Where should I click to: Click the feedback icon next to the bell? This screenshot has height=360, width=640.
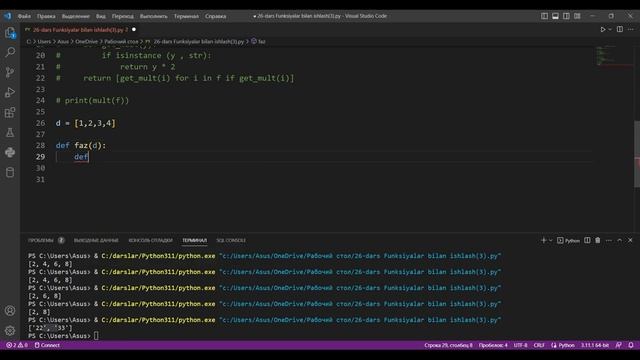coord(619,345)
